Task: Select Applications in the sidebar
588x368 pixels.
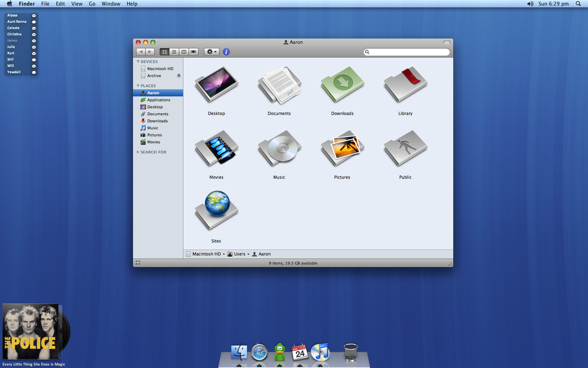Action: click(158, 100)
